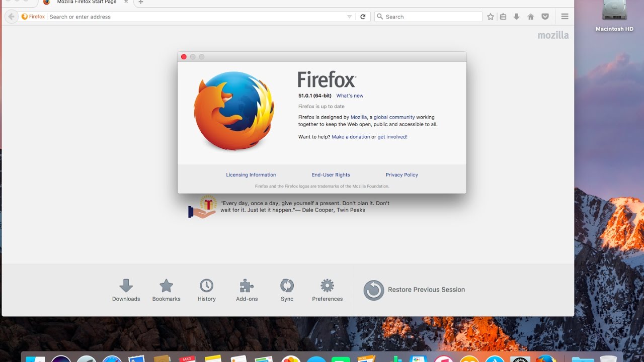Open a new tab with the plus button
The image size is (644, 362).
coord(141,3)
